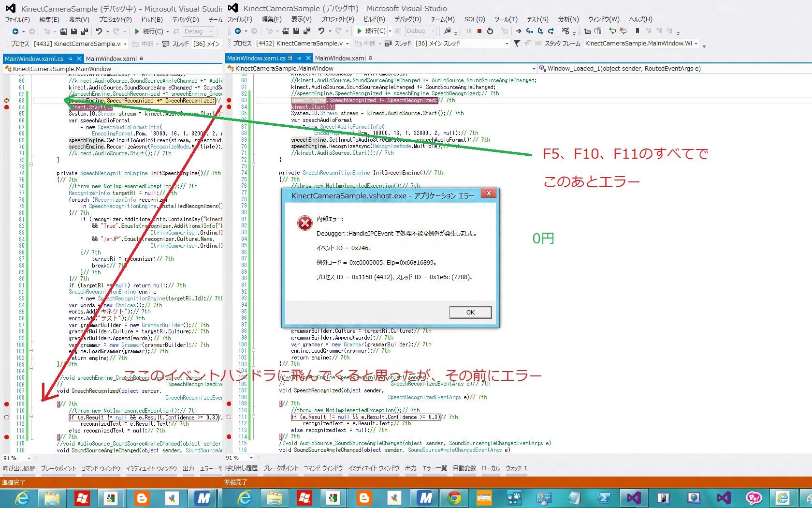Open デバッグ(D) menu in right window
The image size is (812, 508).
408,19
